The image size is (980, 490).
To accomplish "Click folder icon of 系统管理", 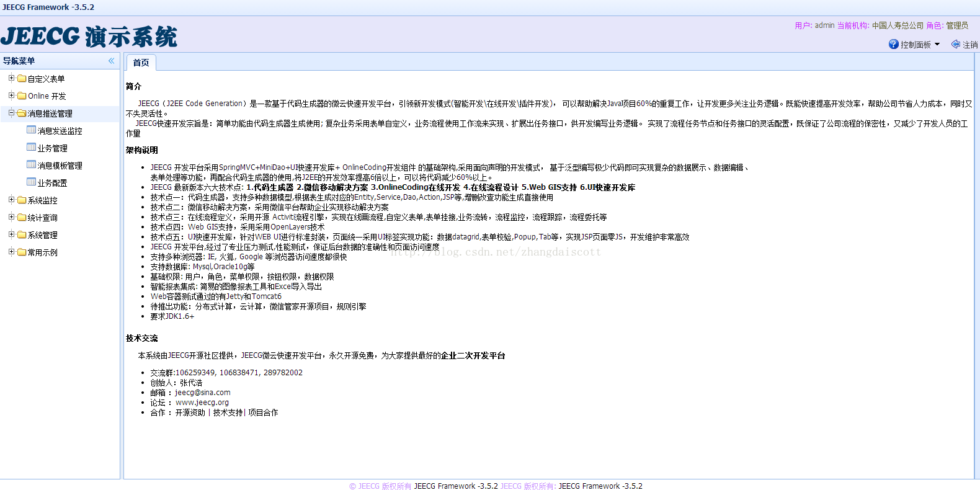I will click(x=22, y=235).
